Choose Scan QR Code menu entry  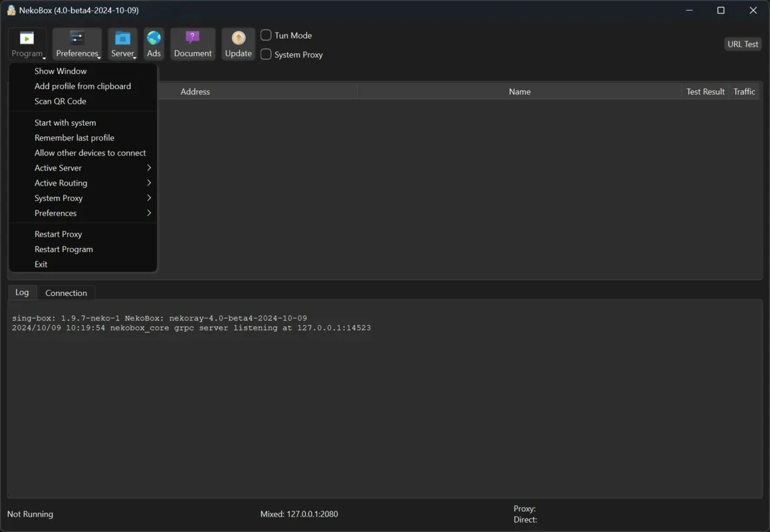(61, 101)
